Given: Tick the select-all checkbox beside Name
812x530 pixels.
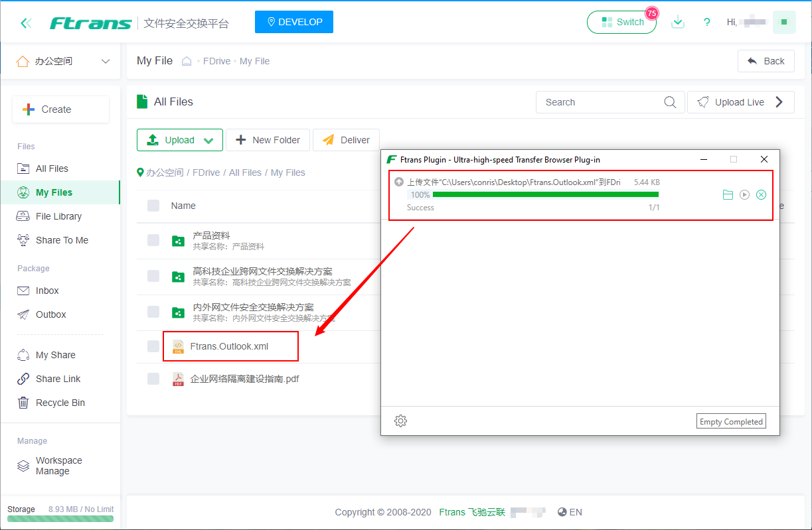Looking at the screenshot, I should [x=153, y=206].
